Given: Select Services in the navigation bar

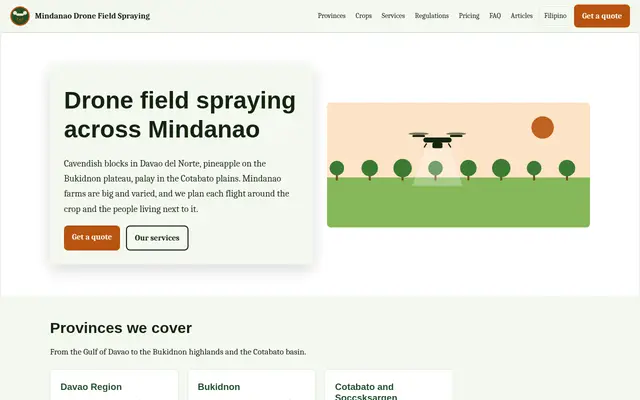Looking at the screenshot, I should click(393, 16).
